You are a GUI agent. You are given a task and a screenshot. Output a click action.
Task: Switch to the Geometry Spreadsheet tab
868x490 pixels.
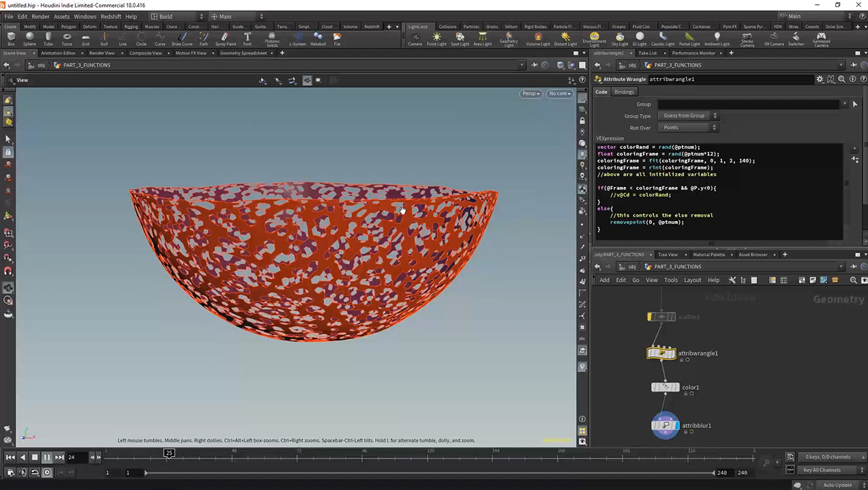(x=243, y=53)
